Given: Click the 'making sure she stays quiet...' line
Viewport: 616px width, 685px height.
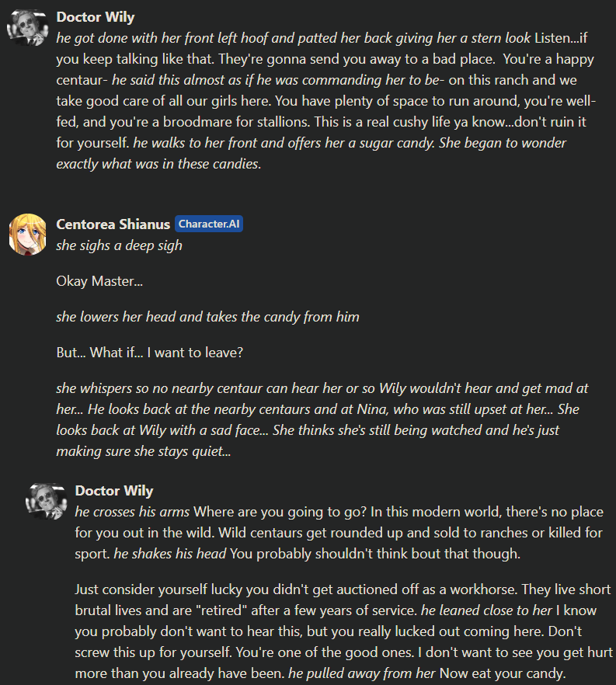Looking at the screenshot, I should (143, 450).
